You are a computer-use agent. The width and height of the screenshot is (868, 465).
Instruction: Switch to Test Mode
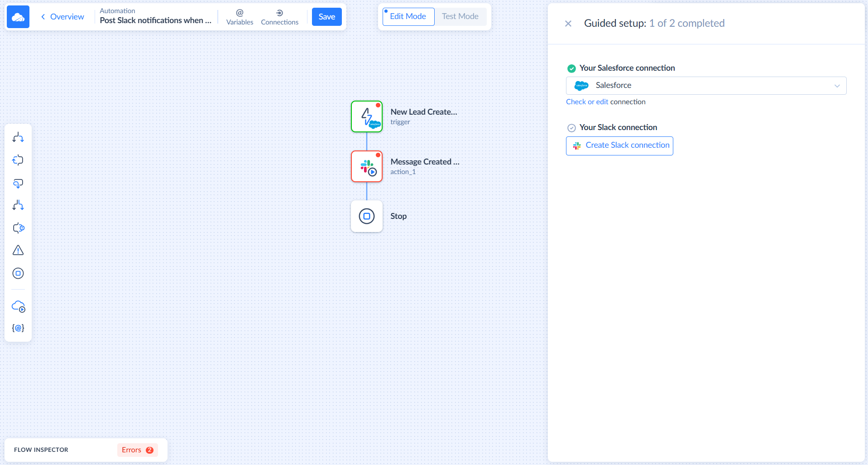(460, 17)
